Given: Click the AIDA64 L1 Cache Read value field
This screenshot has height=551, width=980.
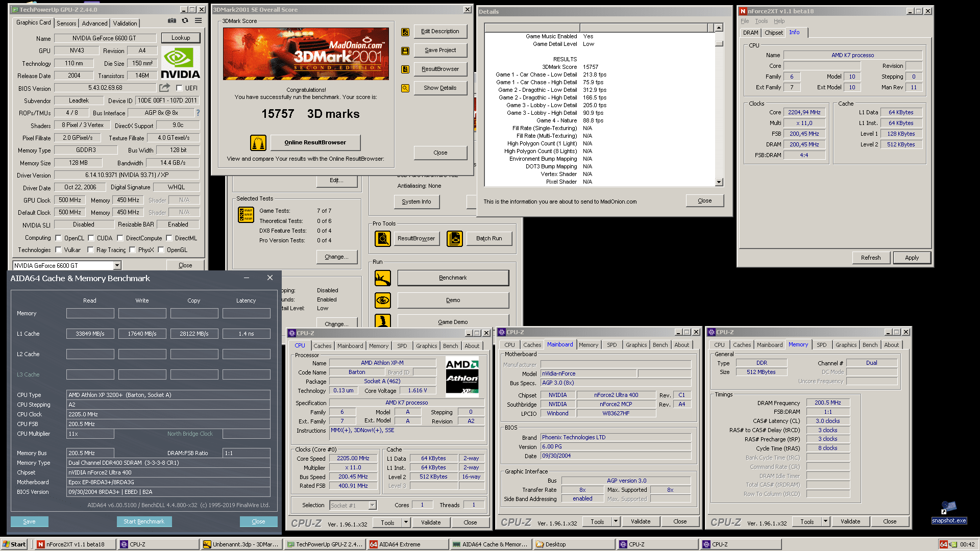Looking at the screenshot, I should click(90, 334).
